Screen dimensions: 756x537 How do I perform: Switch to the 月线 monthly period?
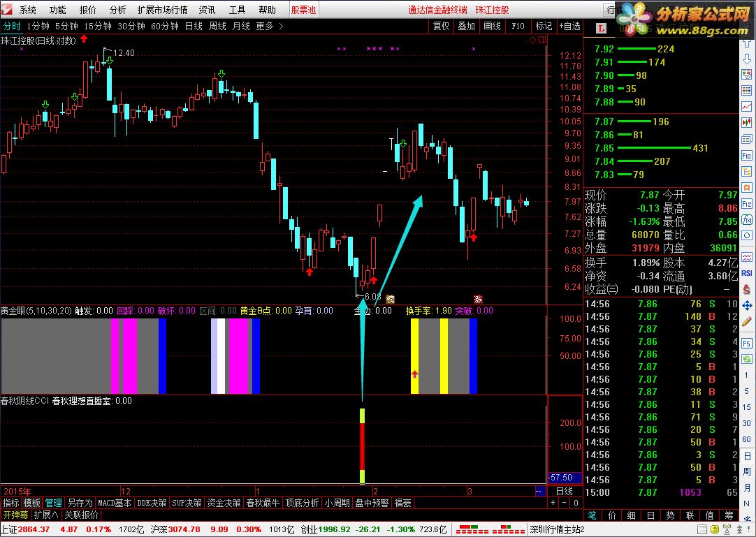[241, 26]
